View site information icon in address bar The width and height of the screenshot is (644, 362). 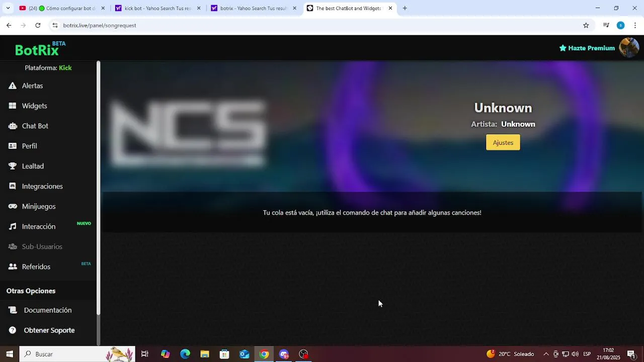pyautogui.click(x=55, y=25)
